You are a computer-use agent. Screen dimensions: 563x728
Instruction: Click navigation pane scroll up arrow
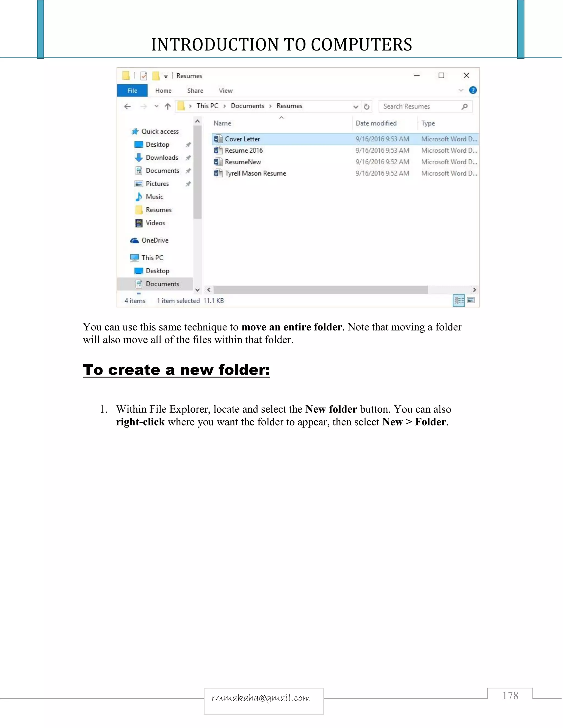pyautogui.click(x=197, y=121)
